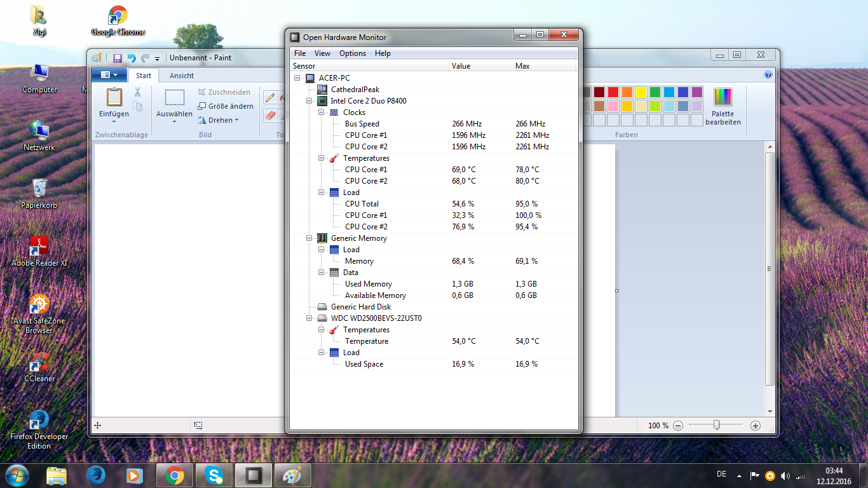Collapse the Intel Core 2 Duo P8400 node
The width and height of the screenshot is (868, 488).
(309, 101)
